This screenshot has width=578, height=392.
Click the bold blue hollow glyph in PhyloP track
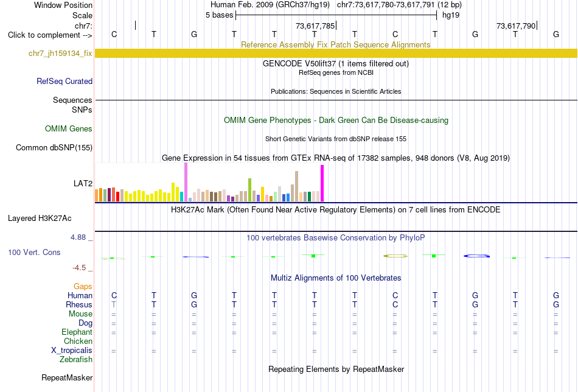click(476, 256)
